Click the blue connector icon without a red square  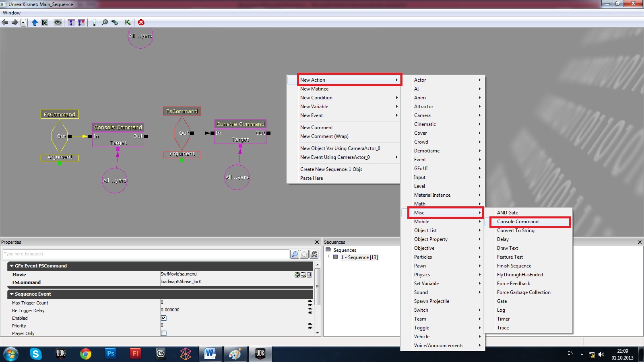pyautogui.click(x=71, y=23)
